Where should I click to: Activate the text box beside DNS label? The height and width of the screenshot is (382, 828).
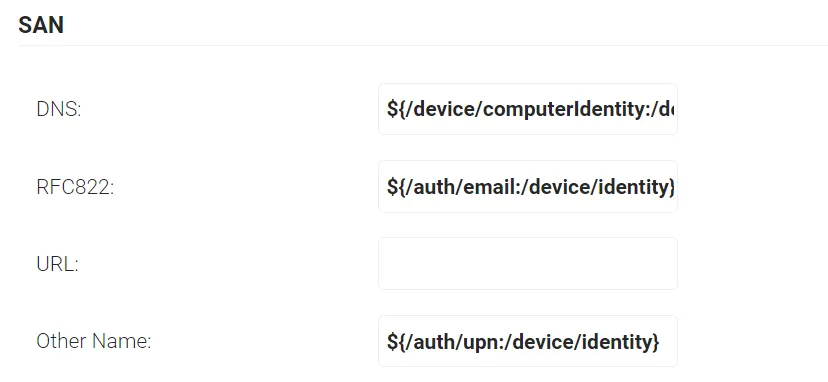pos(528,109)
